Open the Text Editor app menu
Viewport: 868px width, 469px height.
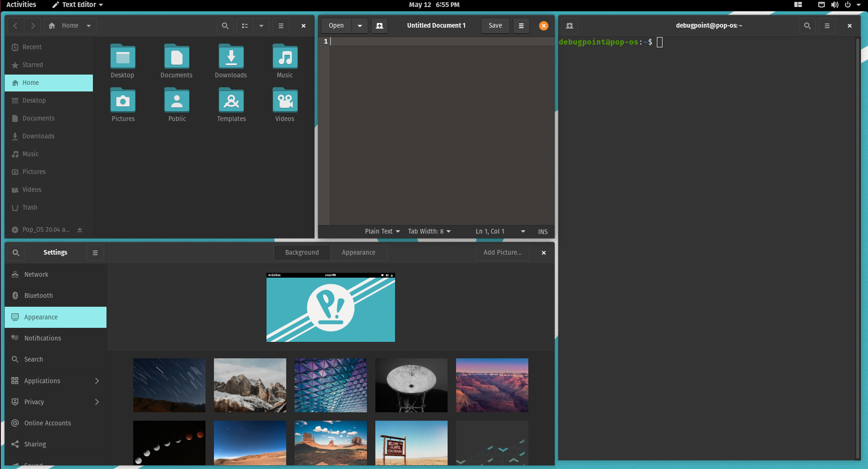click(x=78, y=5)
